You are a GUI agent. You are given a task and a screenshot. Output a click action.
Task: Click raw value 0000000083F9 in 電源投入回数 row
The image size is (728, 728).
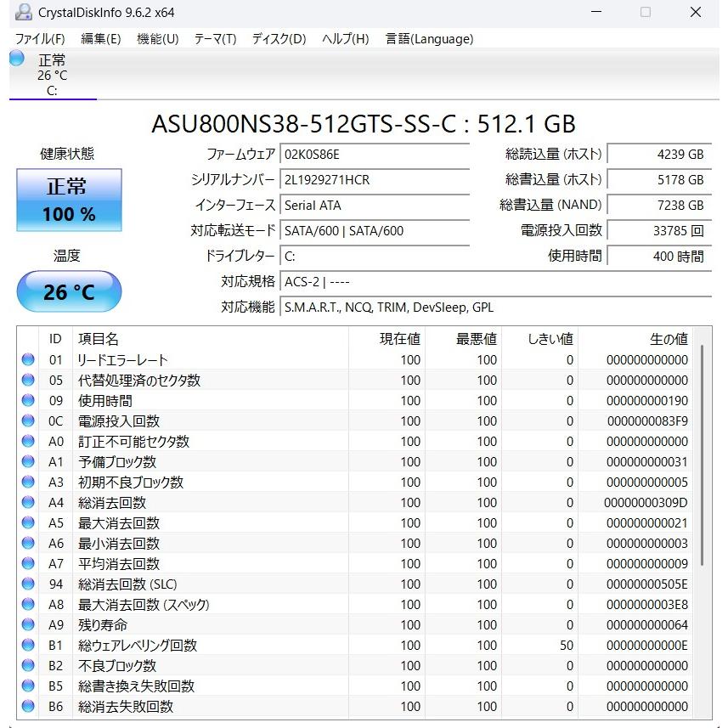click(x=647, y=421)
